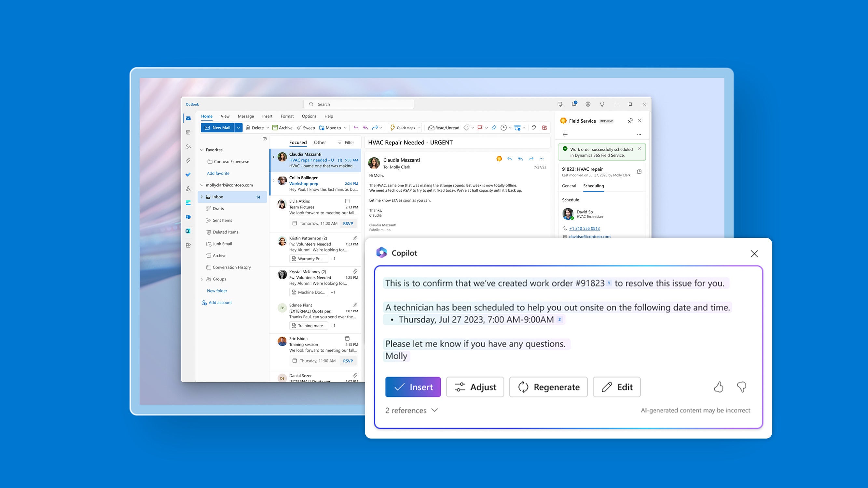Select the Filter option in inbox

point(346,142)
